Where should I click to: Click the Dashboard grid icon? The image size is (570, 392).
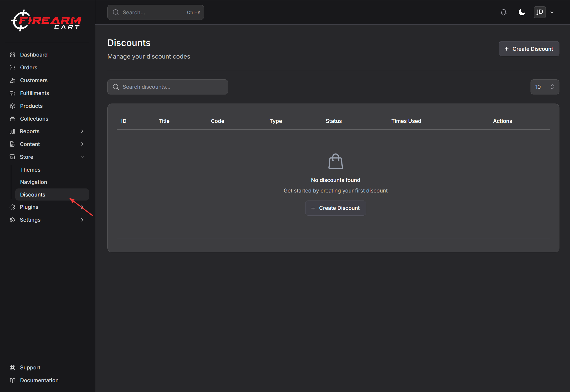click(13, 55)
